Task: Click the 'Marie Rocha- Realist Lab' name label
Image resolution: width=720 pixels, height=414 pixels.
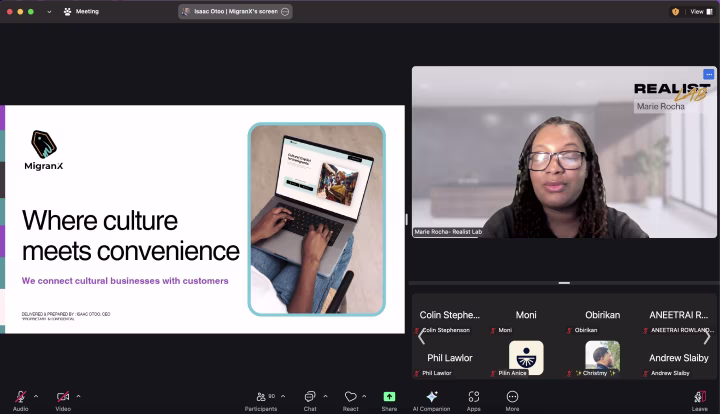Action: pos(448,232)
